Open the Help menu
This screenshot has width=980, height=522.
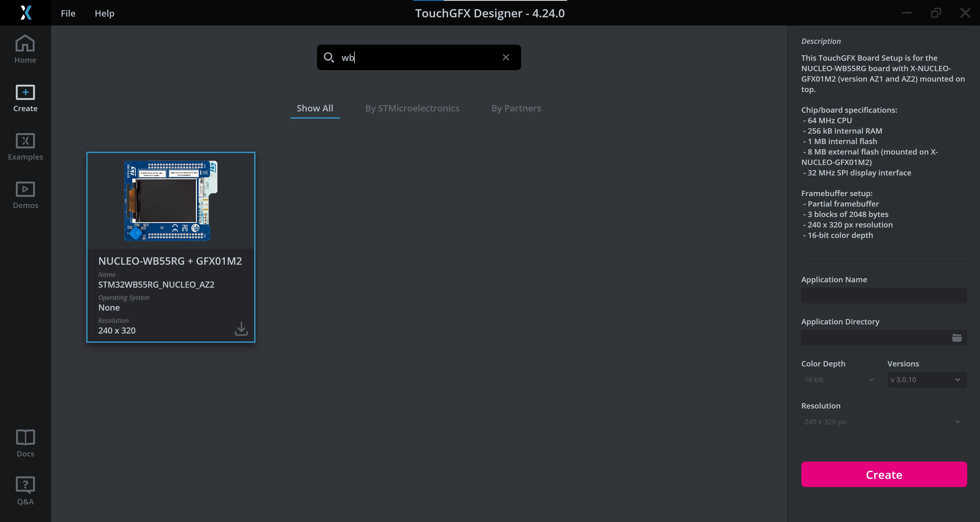[104, 13]
